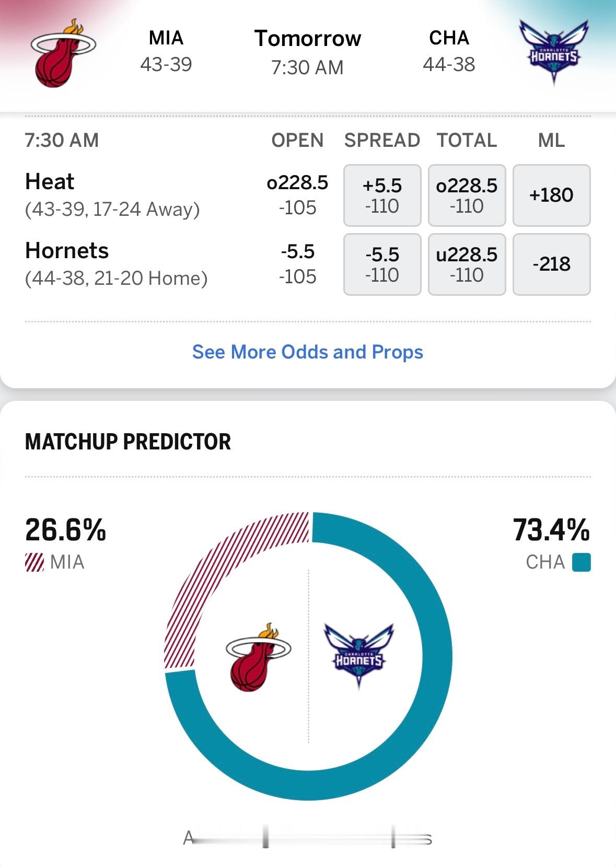This screenshot has height=867, width=616.
Task: Click the CHA abbreviation in the header
Action: (x=448, y=38)
